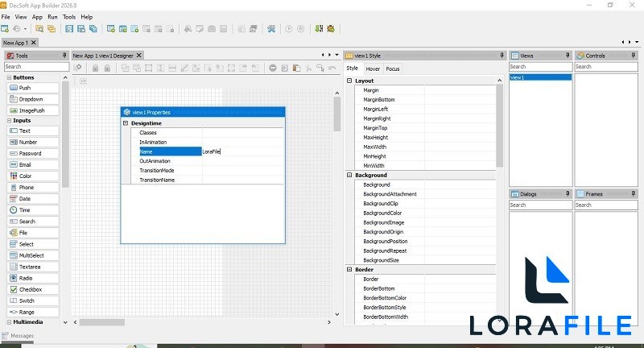Screen dimensions: 644x348
Task: Select the Radio tool
Action: 33,278
